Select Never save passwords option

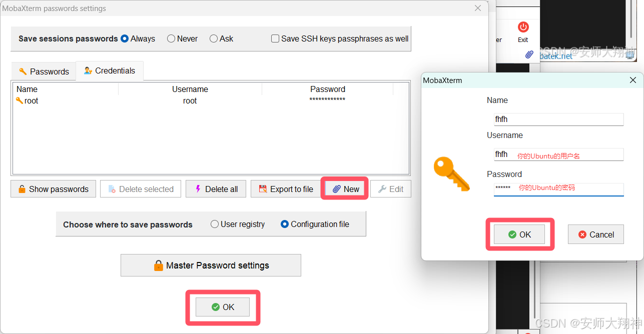click(x=171, y=38)
